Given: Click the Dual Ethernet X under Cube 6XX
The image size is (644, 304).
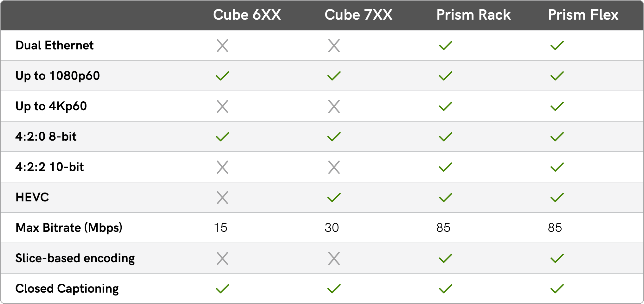Looking at the screenshot, I should [x=222, y=46].
